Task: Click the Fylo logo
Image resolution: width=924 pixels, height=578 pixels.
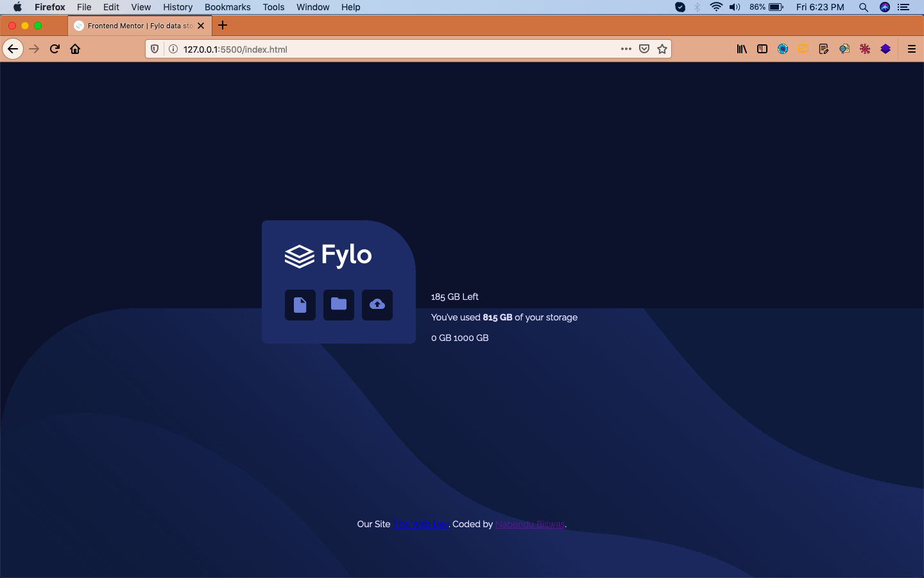Action: [x=328, y=255]
